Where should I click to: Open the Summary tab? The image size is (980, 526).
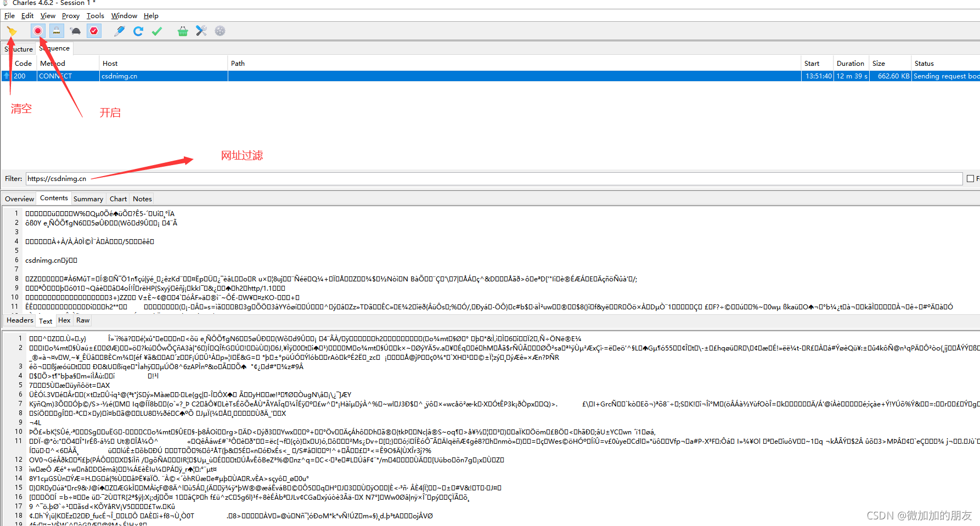88,199
